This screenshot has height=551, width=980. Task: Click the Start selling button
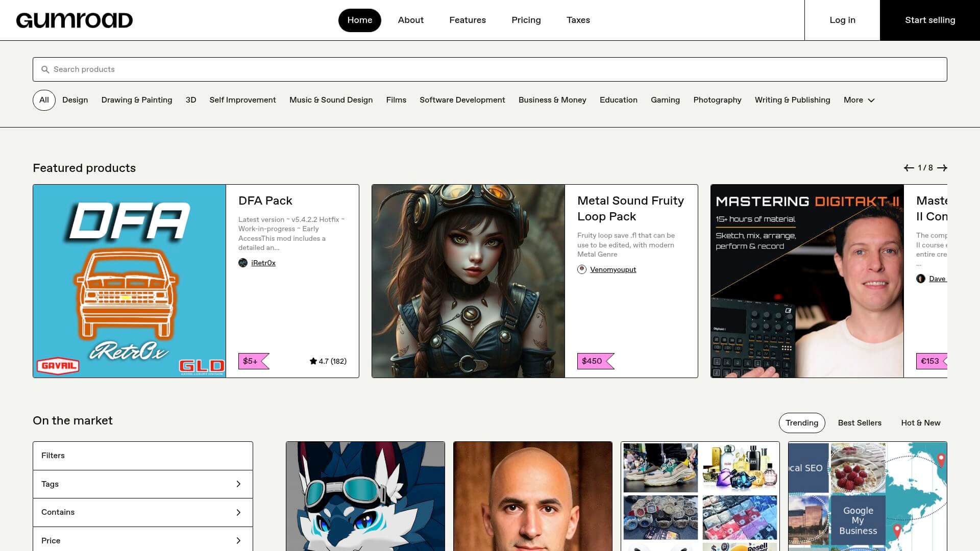coord(930,20)
